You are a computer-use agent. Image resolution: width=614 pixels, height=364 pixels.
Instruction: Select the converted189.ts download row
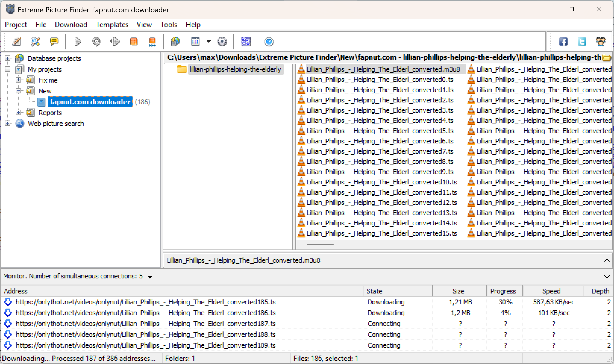pos(307,346)
